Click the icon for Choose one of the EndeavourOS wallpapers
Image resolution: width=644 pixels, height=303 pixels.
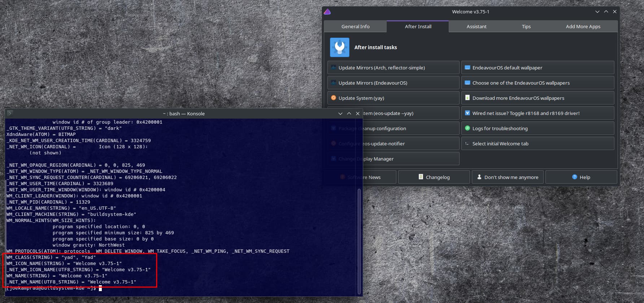[x=467, y=83]
